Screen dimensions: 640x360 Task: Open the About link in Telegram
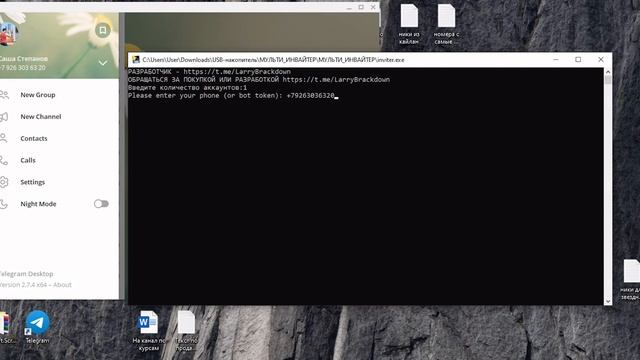(x=62, y=285)
